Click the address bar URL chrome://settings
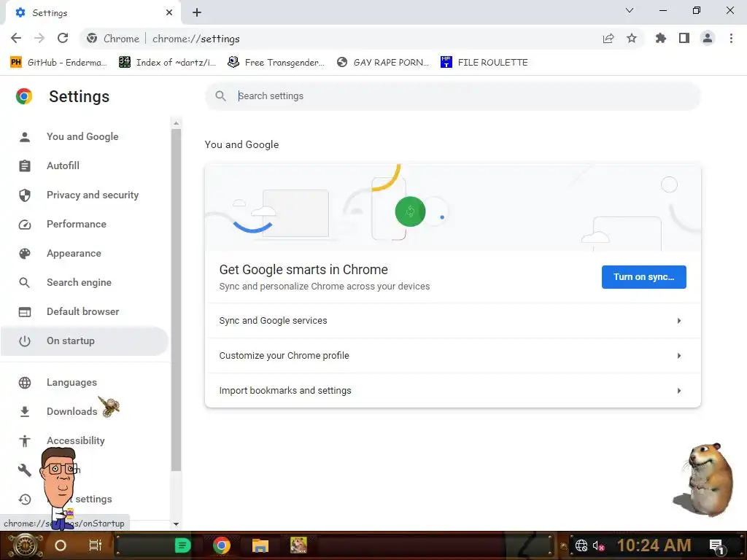Viewport: 747px width, 560px height. click(196, 39)
